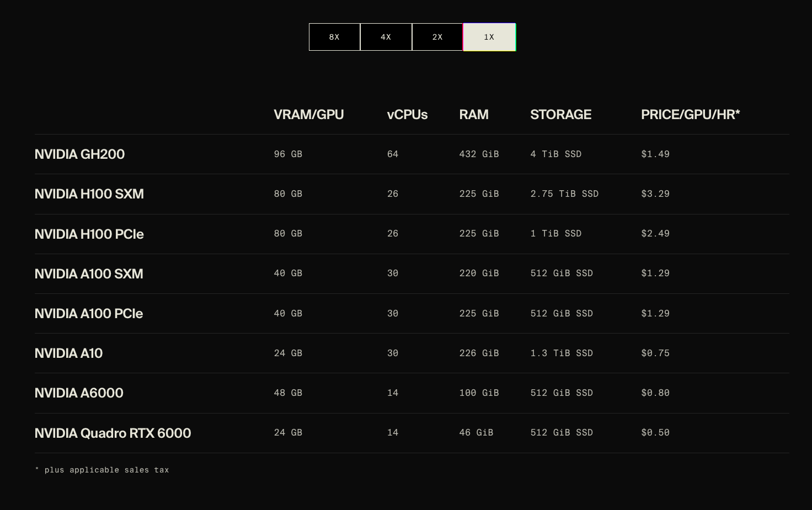Click the $2.49 price for H100 PCIe

point(655,234)
